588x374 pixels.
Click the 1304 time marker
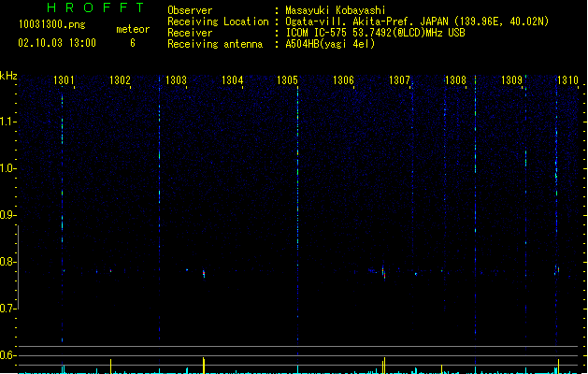pyautogui.click(x=232, y=80)
